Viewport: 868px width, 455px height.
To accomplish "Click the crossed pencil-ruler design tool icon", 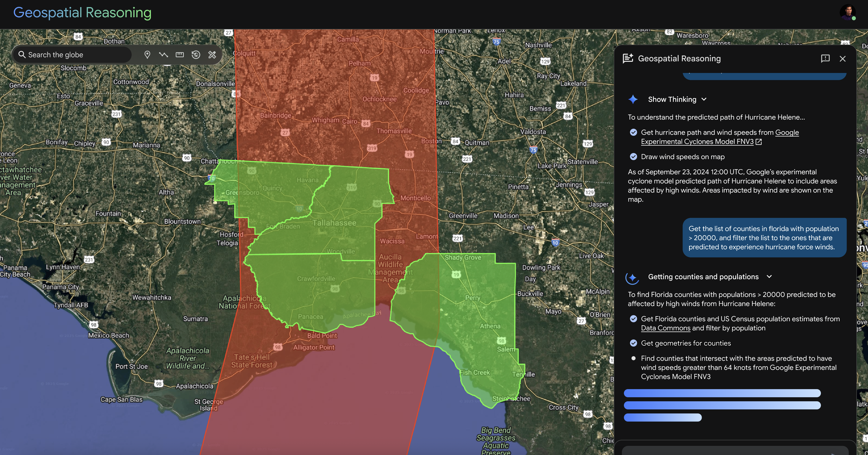I will tap(212, 55).
